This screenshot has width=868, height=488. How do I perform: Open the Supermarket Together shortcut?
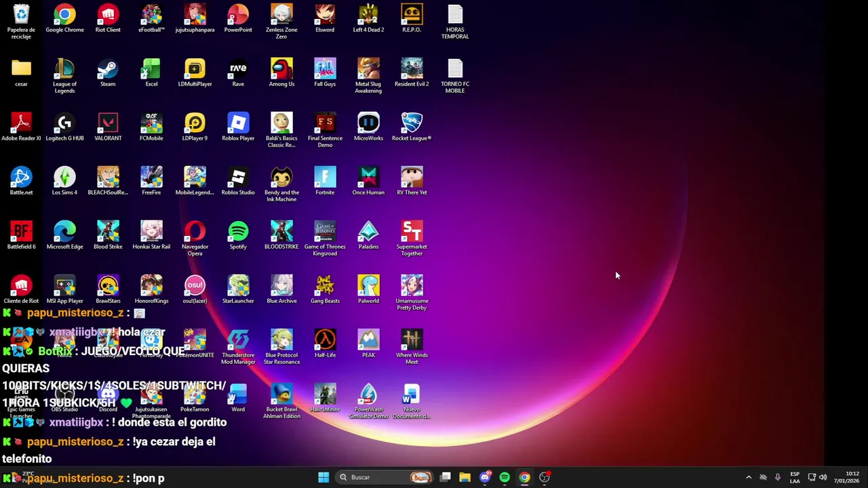tap(412, 239)
